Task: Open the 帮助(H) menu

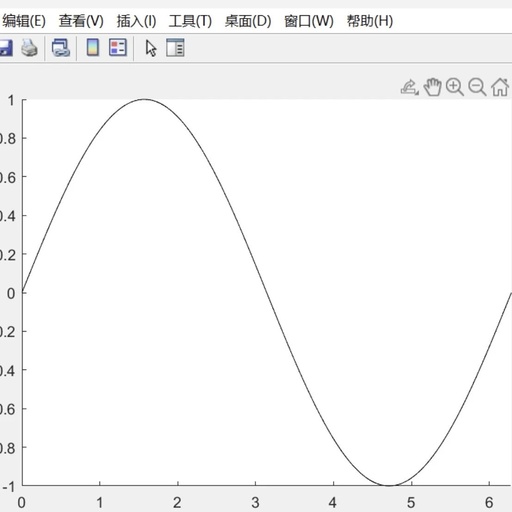Action: point(370,21)
